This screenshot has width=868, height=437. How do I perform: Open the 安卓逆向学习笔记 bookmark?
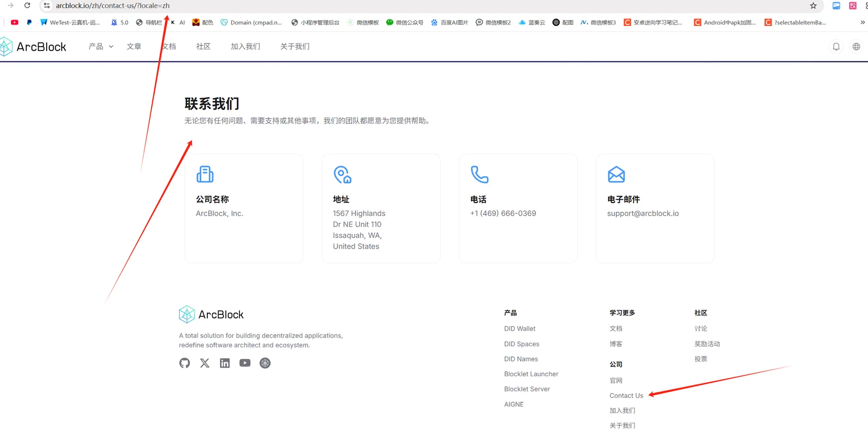point(653,22)
